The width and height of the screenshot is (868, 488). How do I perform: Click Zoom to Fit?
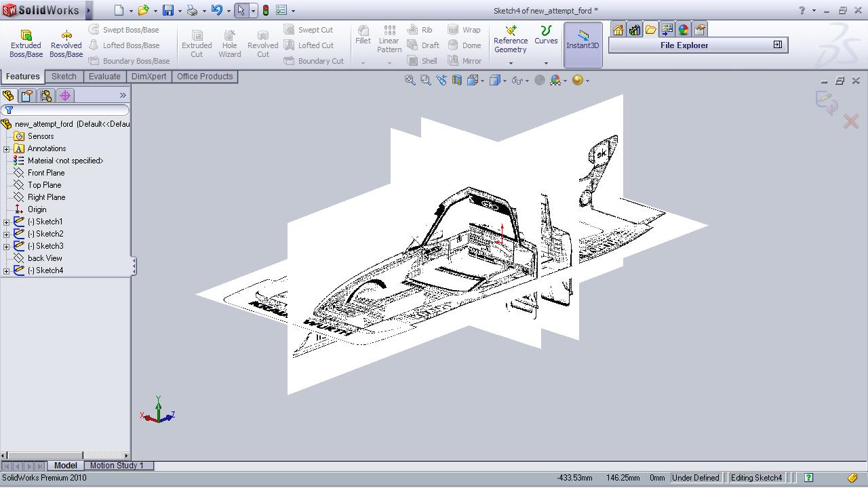click(x=410, y=80)
